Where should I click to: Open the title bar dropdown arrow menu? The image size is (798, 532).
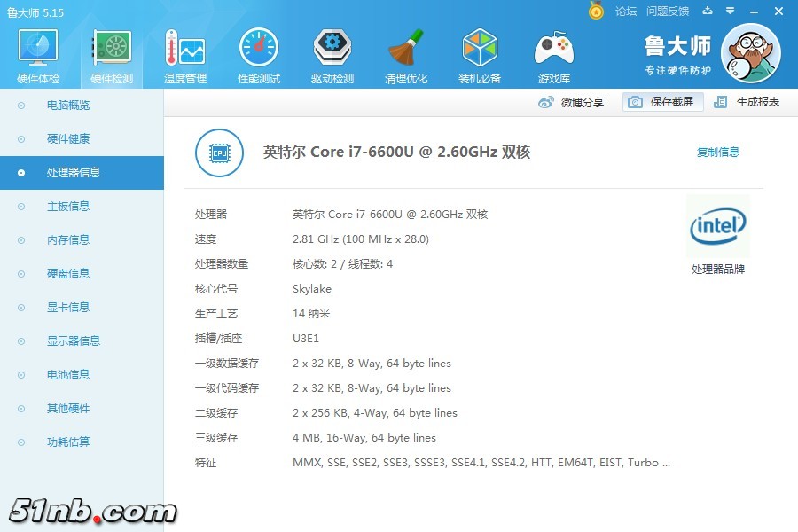click(730, 11)
